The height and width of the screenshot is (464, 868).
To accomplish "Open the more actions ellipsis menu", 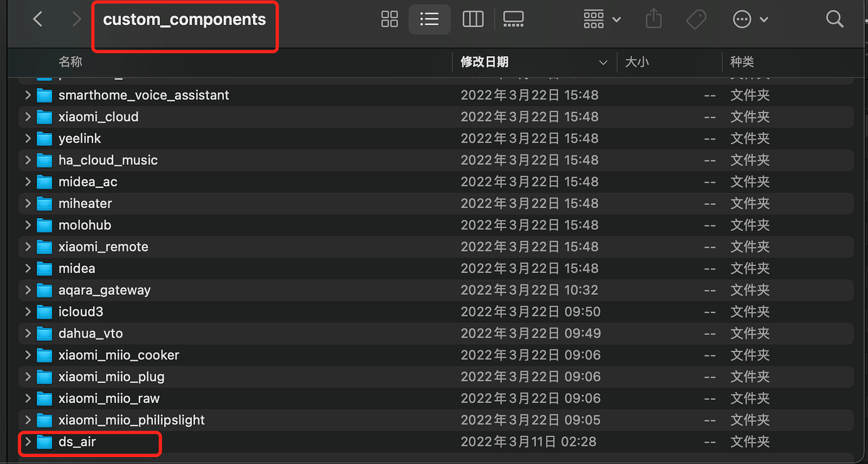I will tap(750, 19).
